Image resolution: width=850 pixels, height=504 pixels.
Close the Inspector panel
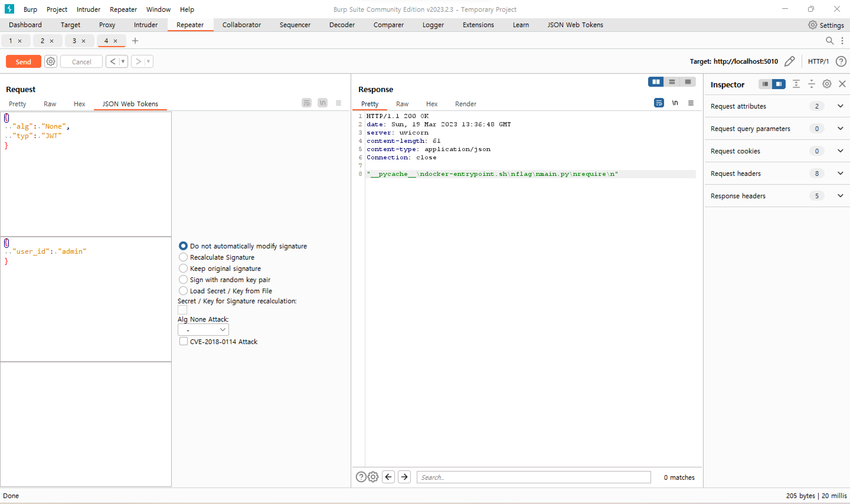click(842, 84)
